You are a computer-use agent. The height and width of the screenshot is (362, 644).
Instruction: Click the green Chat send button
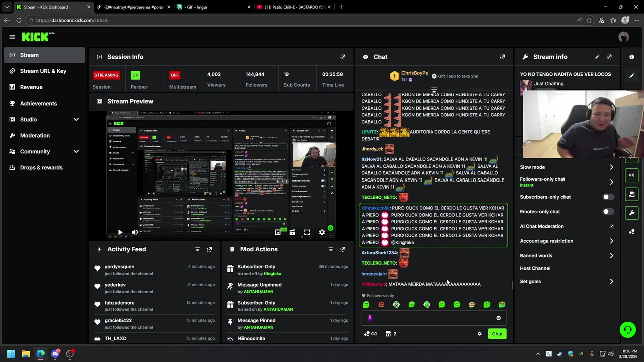497,334
